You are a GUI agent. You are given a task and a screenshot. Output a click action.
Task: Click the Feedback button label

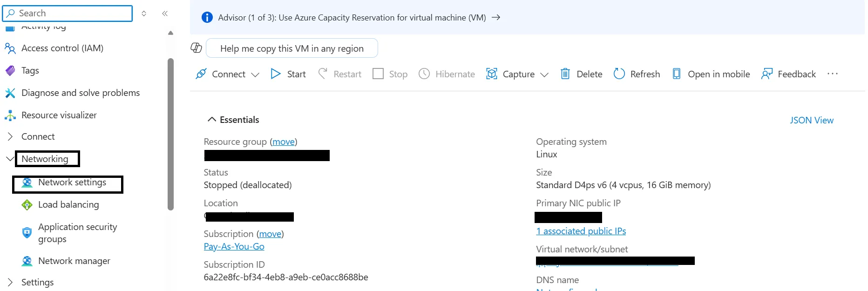coord(797,74)
